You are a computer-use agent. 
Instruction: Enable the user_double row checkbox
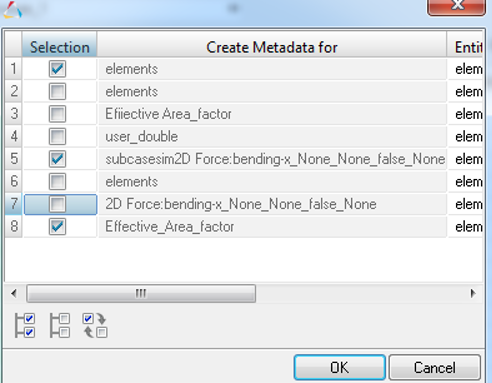(57, 137)
